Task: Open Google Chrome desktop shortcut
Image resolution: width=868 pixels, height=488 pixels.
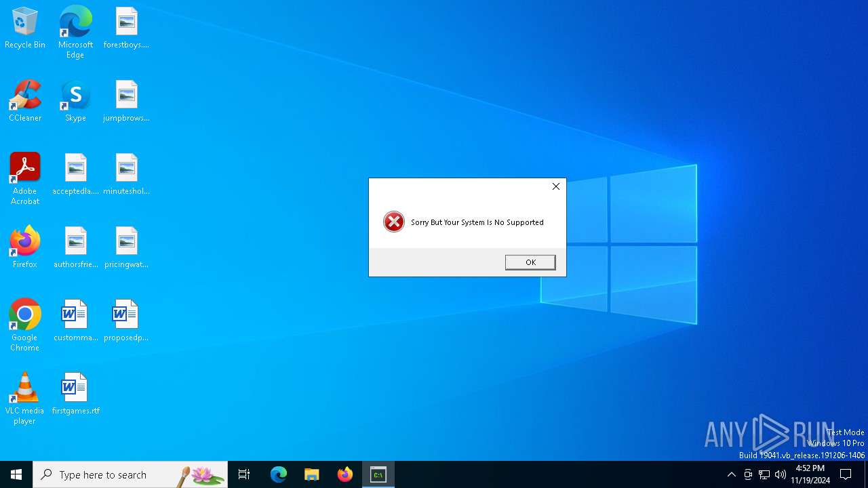Action: (25, 325)
